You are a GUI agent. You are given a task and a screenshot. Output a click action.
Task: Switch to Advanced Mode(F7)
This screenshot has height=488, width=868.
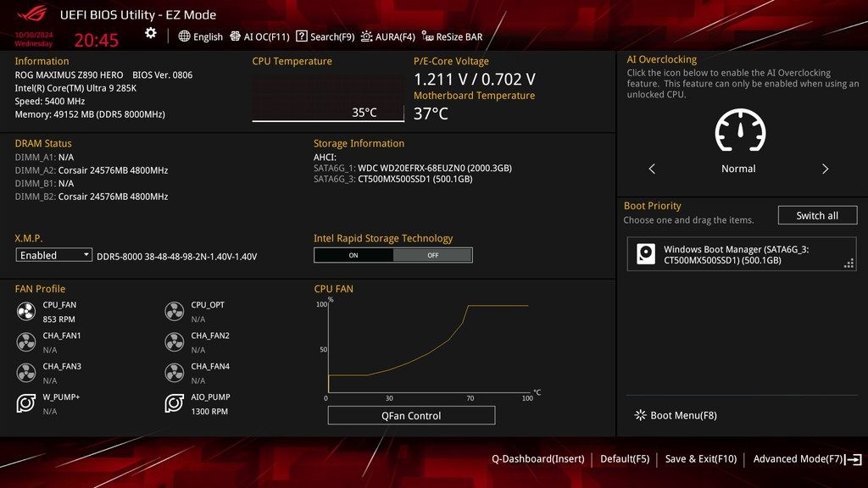click(798, 458)
